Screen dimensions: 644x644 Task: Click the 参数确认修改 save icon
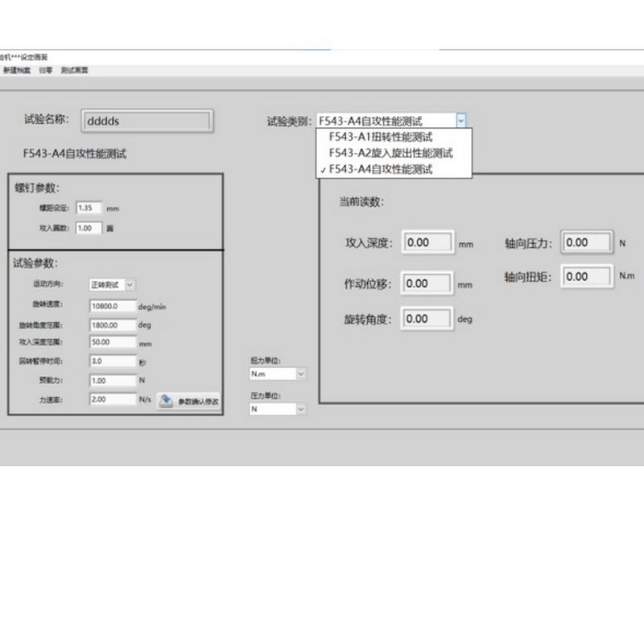click(x=166, y=401)
